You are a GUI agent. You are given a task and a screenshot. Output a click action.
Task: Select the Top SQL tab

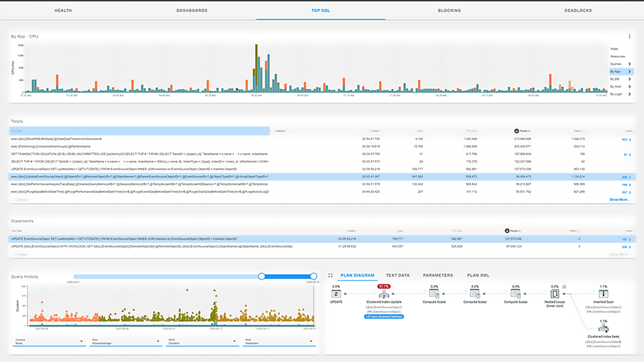(x=320, y=10)
